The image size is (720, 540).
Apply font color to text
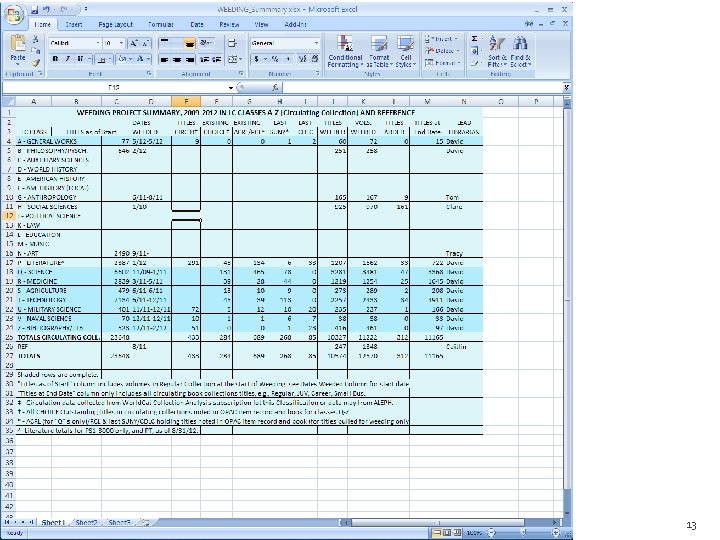(x=141, y=59)
